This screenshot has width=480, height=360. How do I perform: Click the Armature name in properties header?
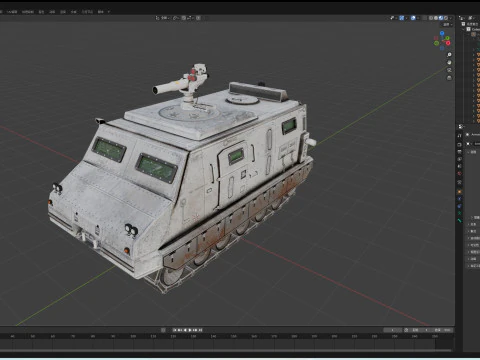tap(476, 134)
